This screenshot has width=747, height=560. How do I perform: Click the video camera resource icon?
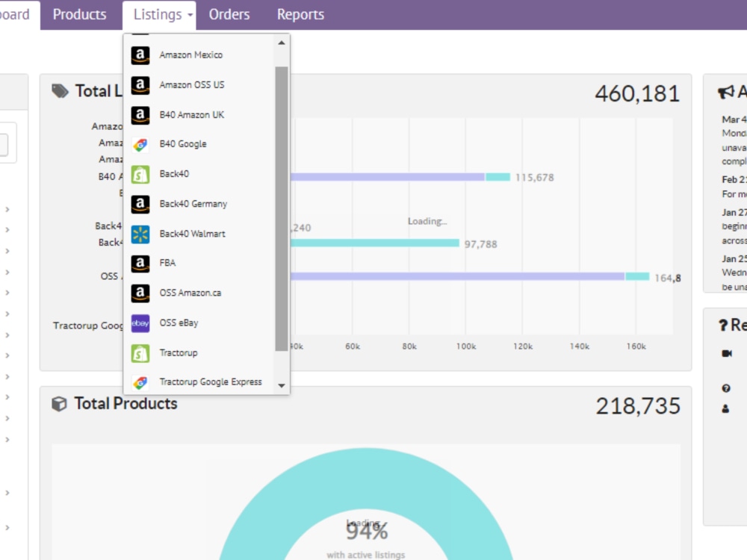click(727, 353)
